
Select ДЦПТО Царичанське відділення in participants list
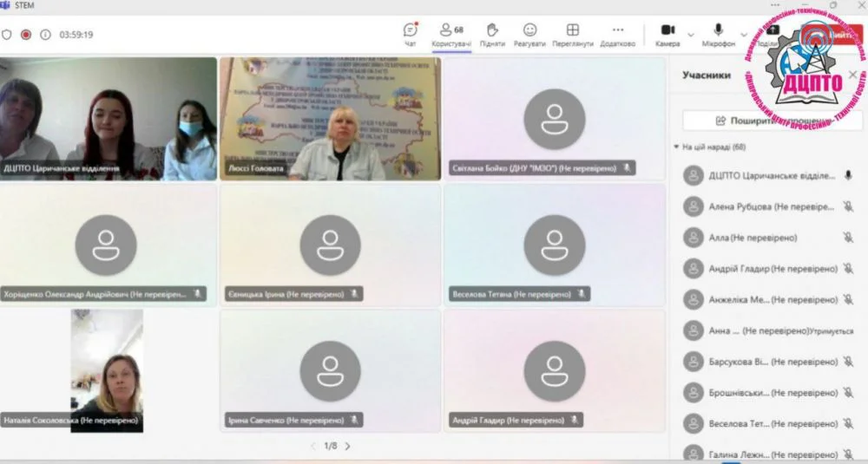[x=769, y=176]
